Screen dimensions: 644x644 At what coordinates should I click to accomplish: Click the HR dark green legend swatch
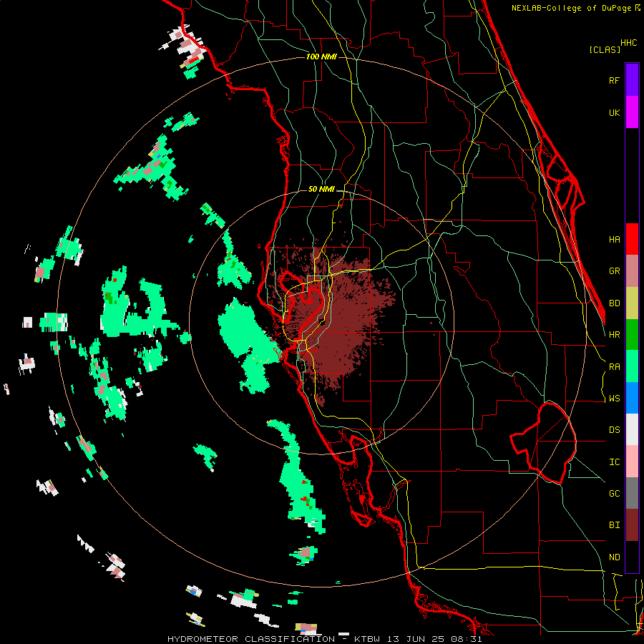point(632,335)
